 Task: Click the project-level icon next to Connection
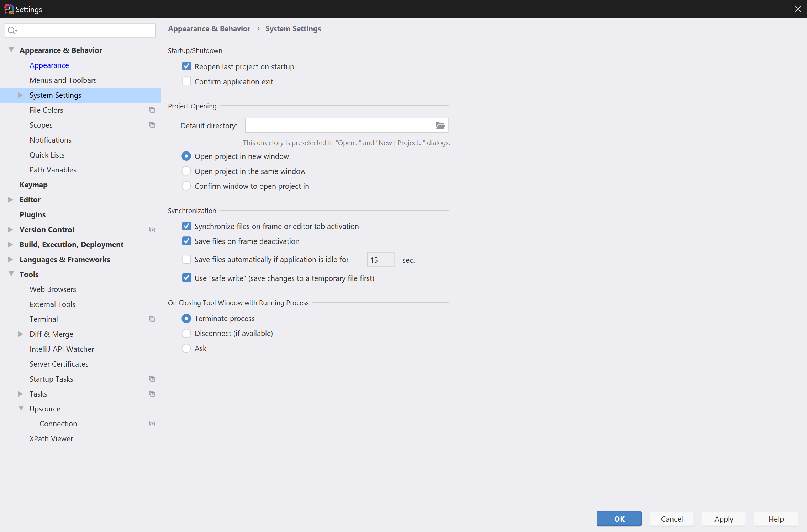tap(152, 424)
